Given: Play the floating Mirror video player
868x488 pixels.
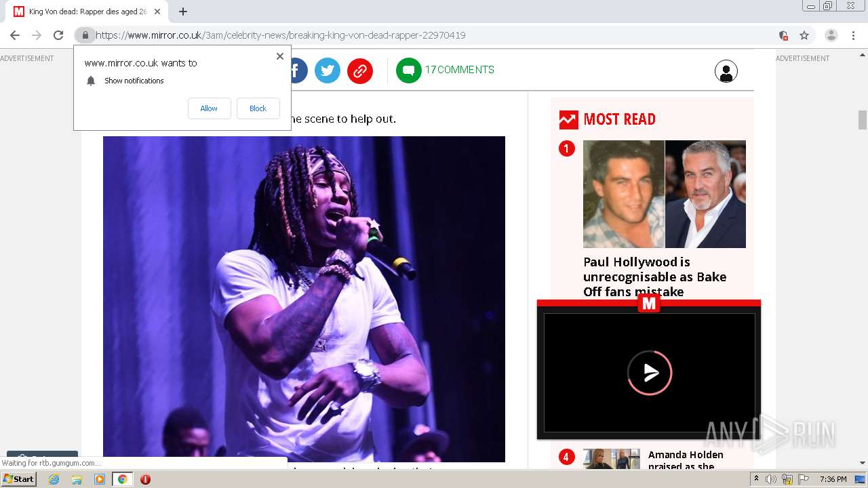Looking at the screenshot, I should (x=649, y=372).
